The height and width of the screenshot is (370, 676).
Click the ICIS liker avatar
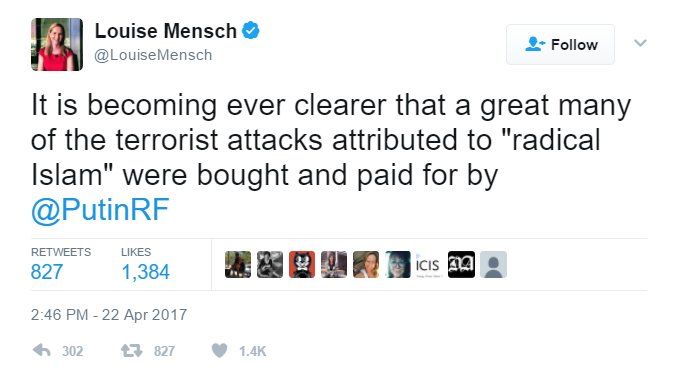(x=429, y=264)
